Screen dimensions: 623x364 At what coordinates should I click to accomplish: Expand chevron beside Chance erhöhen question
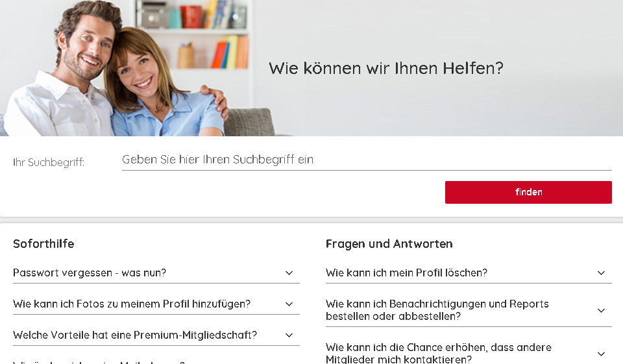pos(601,354)
